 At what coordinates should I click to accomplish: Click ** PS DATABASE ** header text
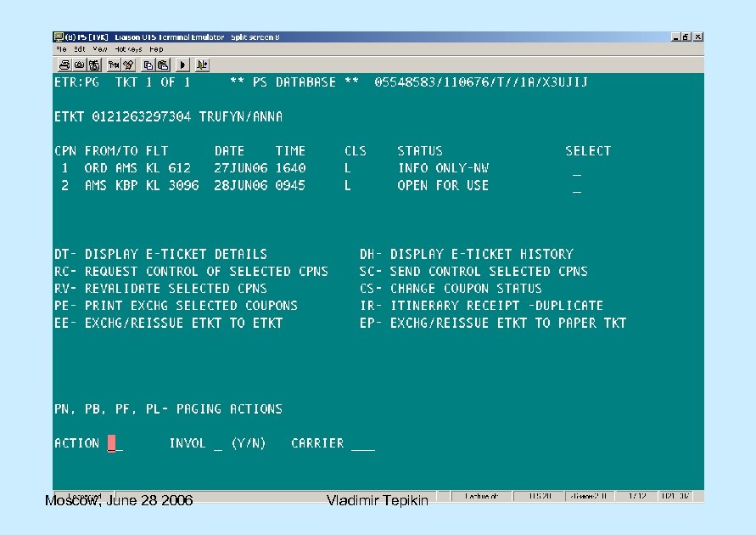(294, 82)
